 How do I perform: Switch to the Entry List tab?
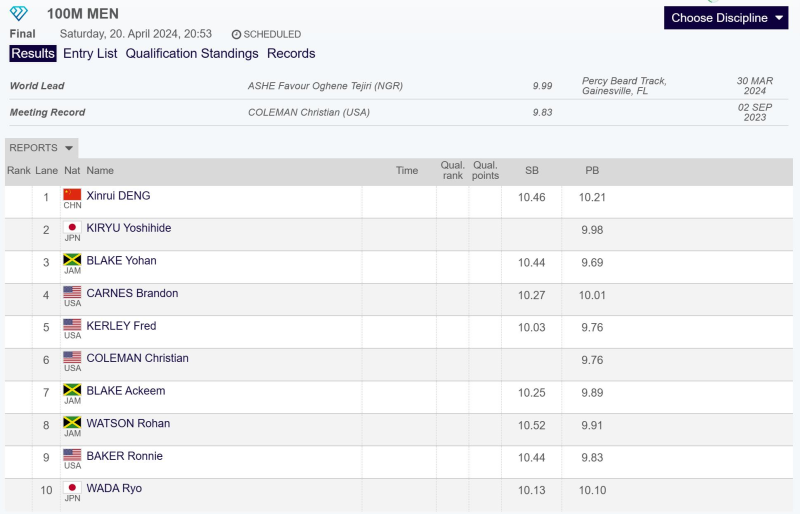(90, 54)
